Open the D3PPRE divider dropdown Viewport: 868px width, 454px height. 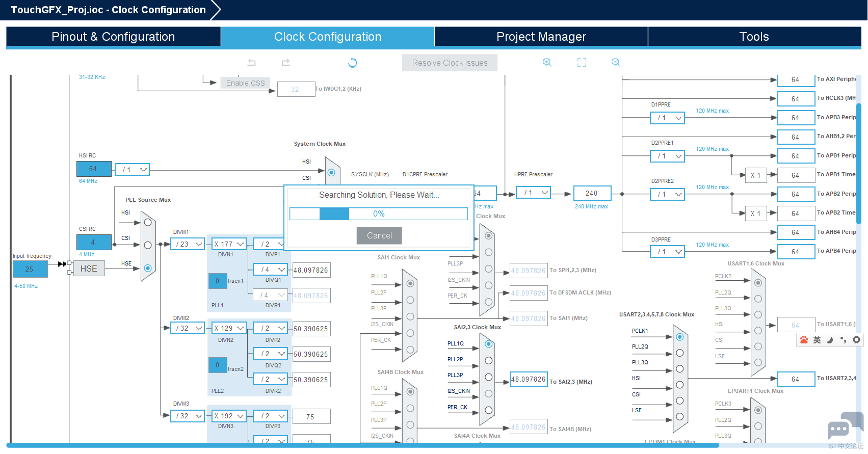pos(667,252)
